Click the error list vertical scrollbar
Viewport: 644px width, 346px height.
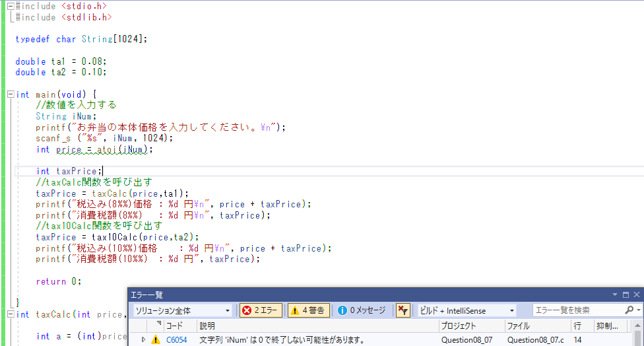click(x=638, y=337)
